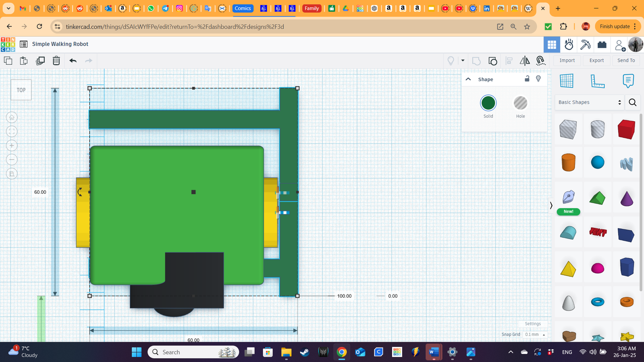Click the Delete icon
The image size is (644, 362).
56,60
